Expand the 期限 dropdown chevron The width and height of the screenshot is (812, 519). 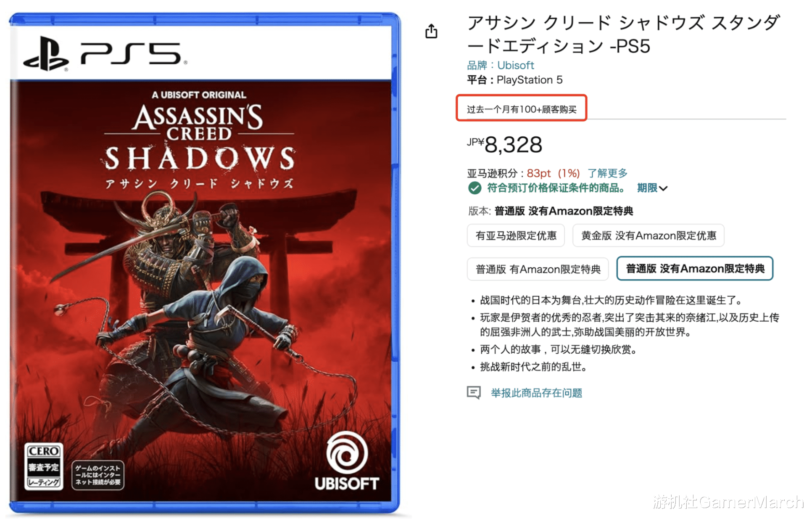click(x=664, y=188)
